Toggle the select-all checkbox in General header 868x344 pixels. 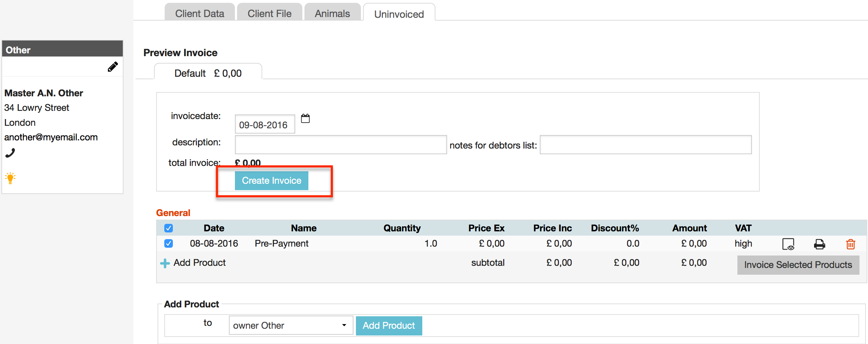click(x=169, y=228)
